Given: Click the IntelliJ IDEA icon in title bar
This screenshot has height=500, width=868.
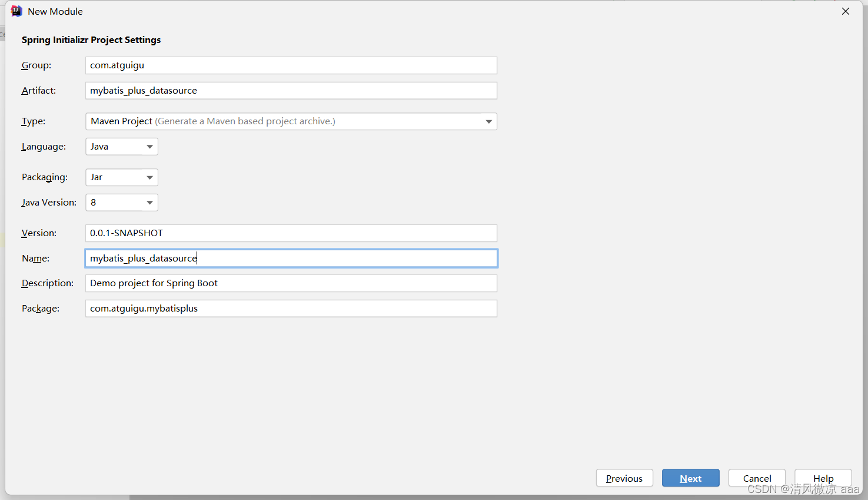Looking at the screenshot, I should pos(16,11).
